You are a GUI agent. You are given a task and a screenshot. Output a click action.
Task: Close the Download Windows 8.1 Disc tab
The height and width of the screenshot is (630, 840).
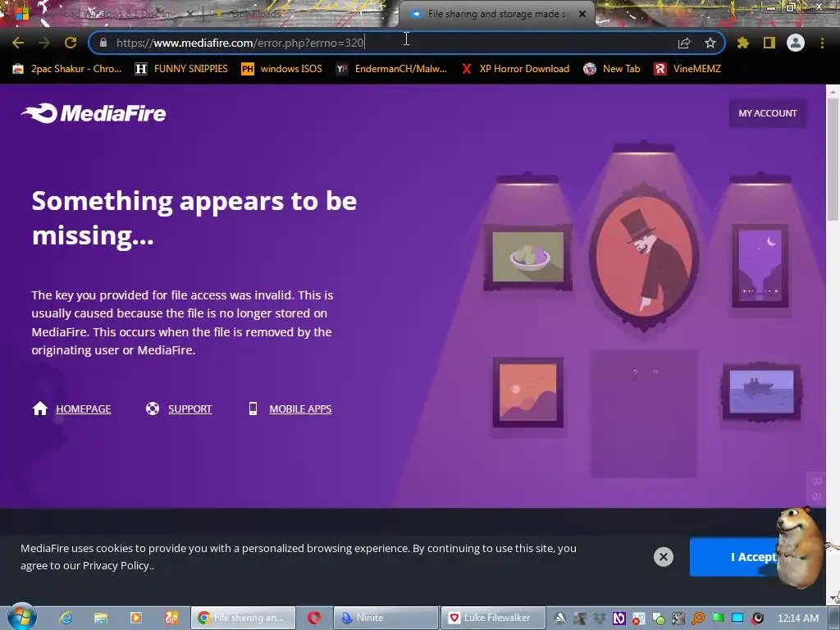pyautogui.click(x=190, y=15)
